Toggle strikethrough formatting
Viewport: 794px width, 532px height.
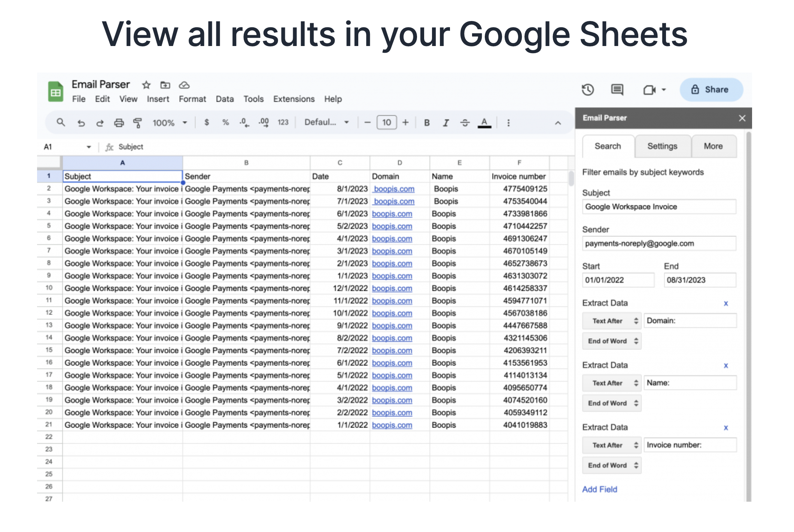[x=465, y=123]
